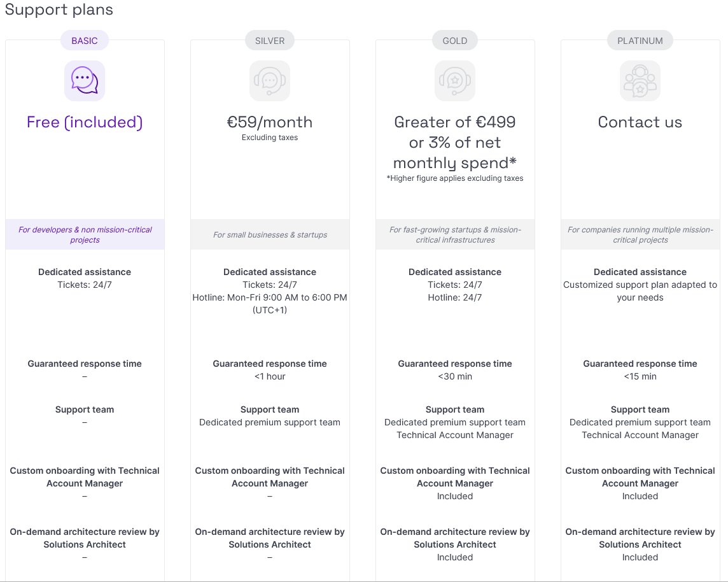The width and height of the screenshot is (728, 582).
Task: Click the €59/month price heading
Action: pyautogui.click(x=270, y=122)
